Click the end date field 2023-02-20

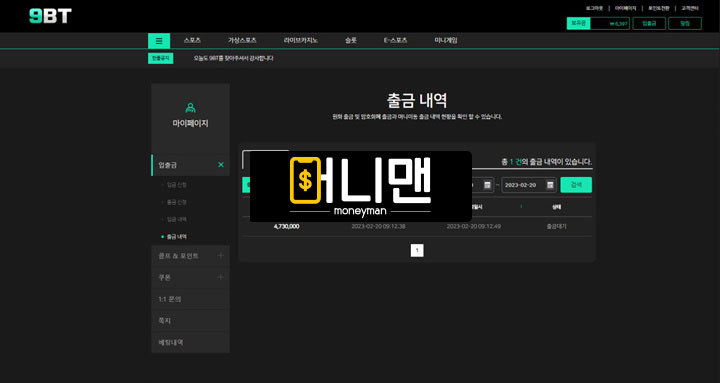529,185
